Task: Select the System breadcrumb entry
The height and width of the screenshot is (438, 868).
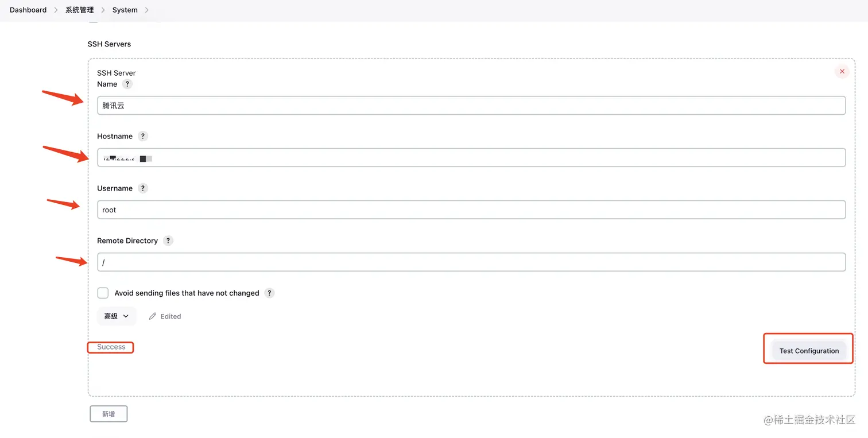Action: pyautogui.click(x=125, y=10)
